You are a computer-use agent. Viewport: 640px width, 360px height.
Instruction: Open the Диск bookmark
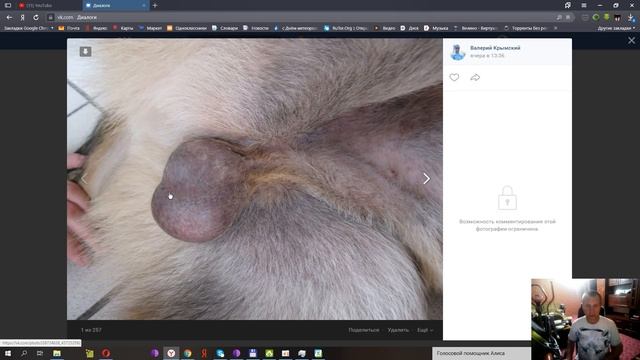tap(409, 28)
